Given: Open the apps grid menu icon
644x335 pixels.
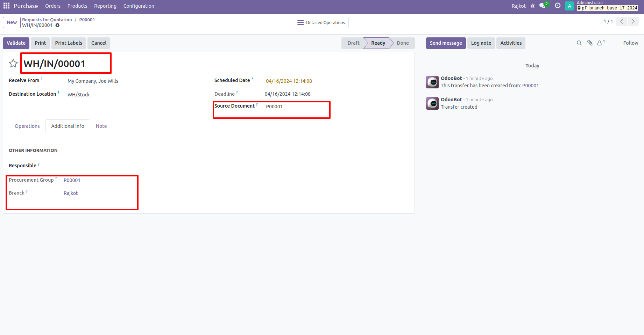Looking at the screenshot, I should [x=6, y=6].
